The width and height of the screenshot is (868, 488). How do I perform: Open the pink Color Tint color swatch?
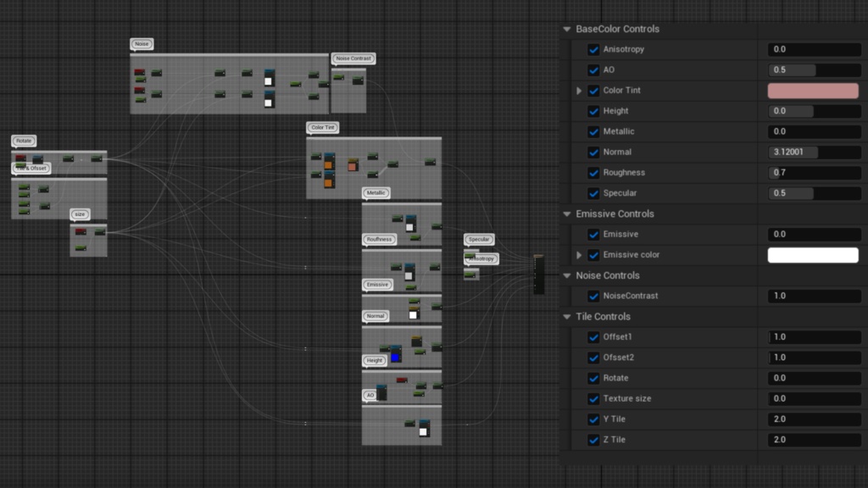tap(812, 90)
